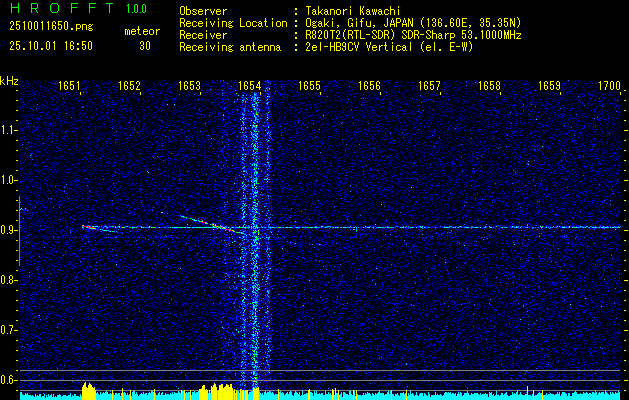Screen dimensions: 629x400
Task: Click the R820T2(RTL-SDR) SDR-Sharp 53.1000MHz text
Action: [x=413, y=35]
